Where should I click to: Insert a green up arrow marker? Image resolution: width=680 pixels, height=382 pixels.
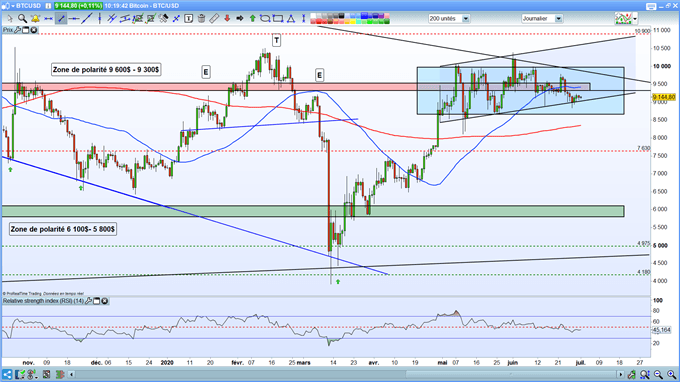point(252,19)
